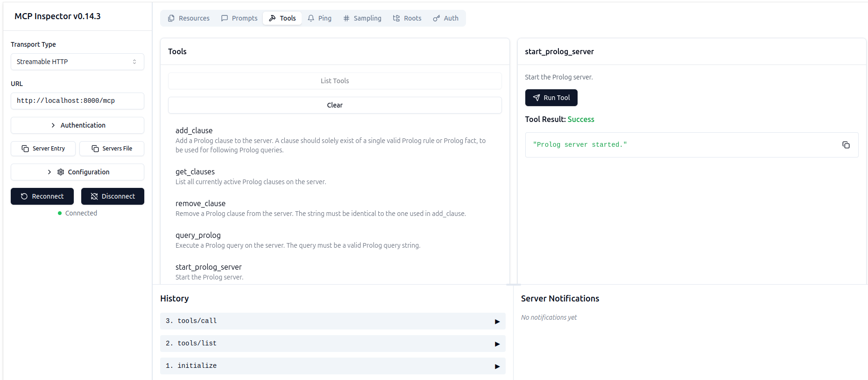Copy the tool result output
Viewport: 868px width, 380px height.
[846, 145]
